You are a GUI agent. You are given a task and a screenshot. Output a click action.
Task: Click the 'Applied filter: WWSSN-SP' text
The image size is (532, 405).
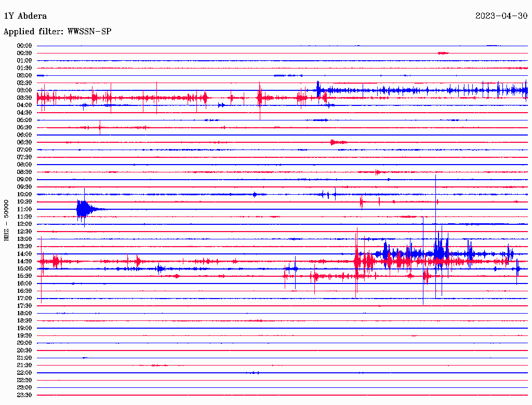(57, 32)
